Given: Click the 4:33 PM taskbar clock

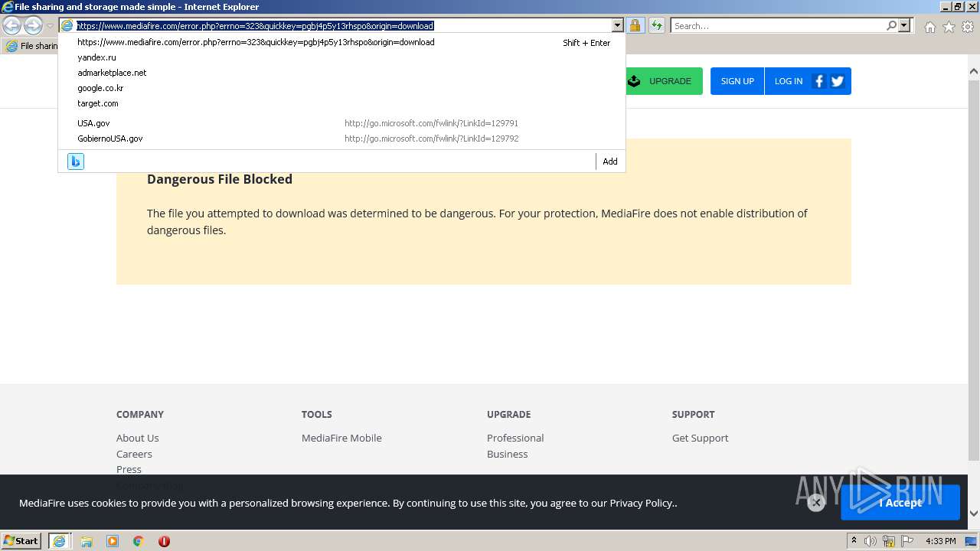Looking at the screenshot, I should tap(940, 541).
